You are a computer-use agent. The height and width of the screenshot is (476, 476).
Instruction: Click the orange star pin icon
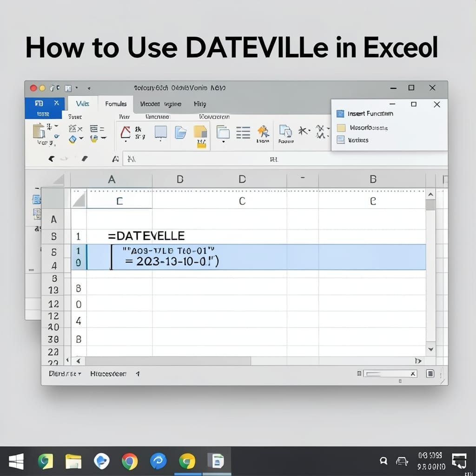coord(263,132)
